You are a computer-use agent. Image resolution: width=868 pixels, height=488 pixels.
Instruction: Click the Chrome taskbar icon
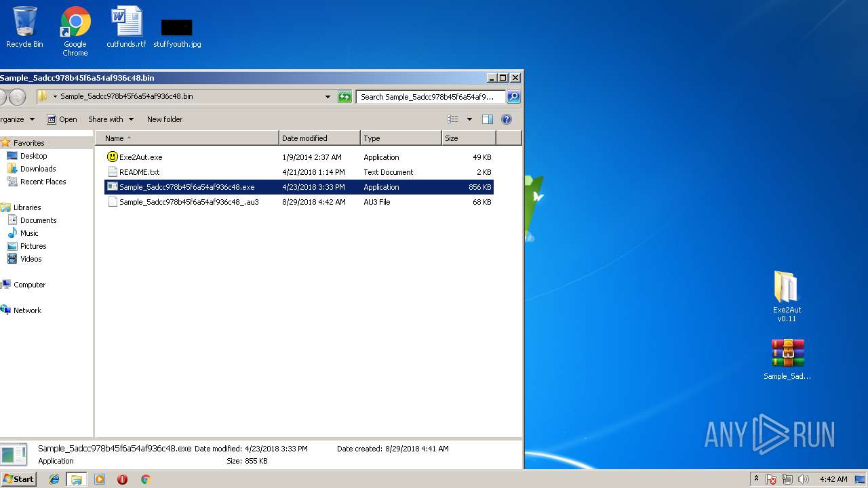coord(145,479)
